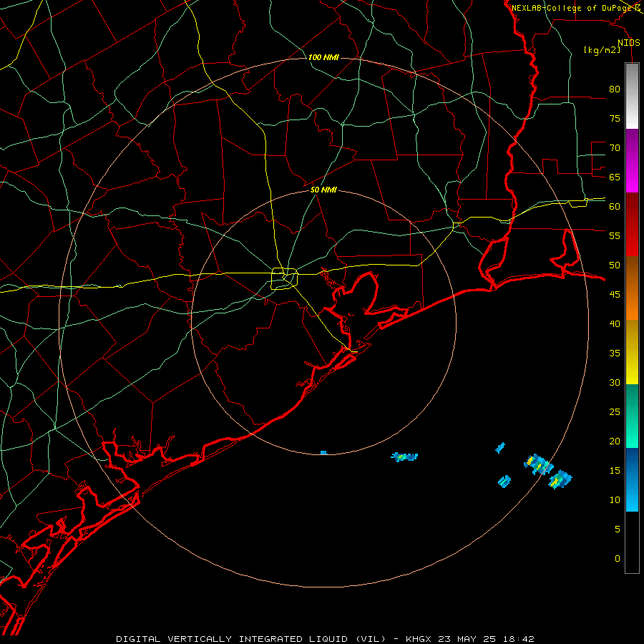Pick the brown-orange segment of color bar
644x644 pixels.
click(632, 288)
